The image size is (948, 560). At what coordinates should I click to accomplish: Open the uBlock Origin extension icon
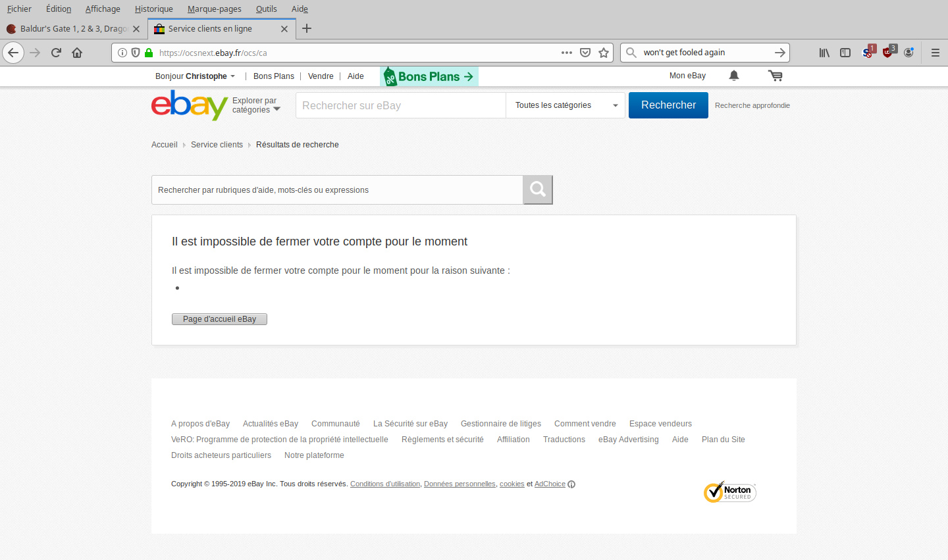click(888, 52)
